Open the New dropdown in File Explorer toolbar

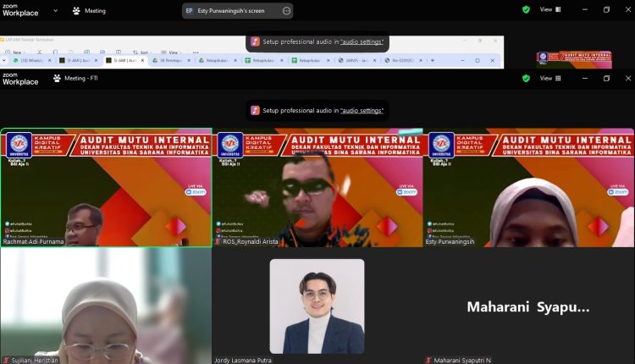point(14,52)
